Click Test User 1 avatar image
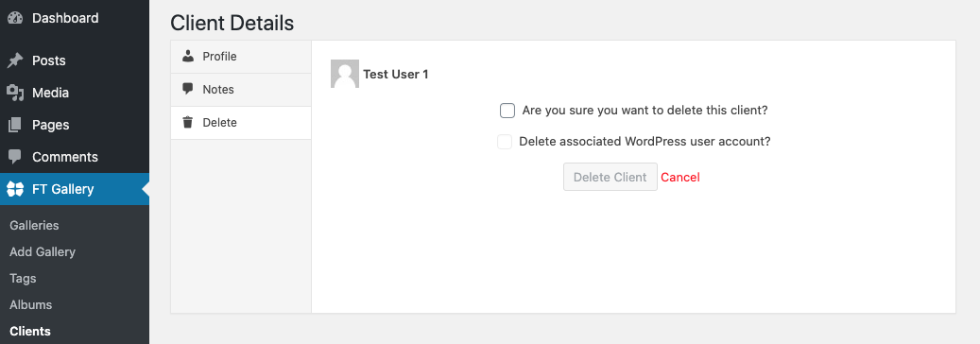Screen dimensions: 980x344 [x=345, y=74]
